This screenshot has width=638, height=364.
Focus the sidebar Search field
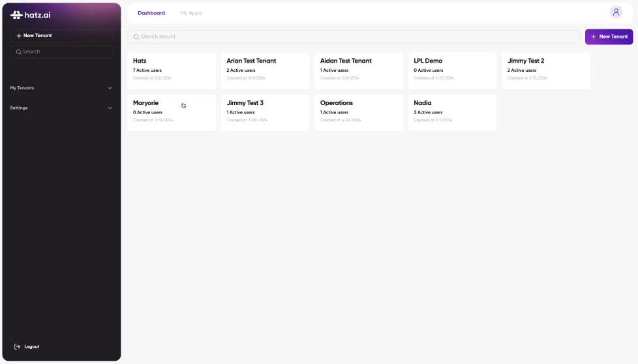pyautogui.click(x=61, y=52)
